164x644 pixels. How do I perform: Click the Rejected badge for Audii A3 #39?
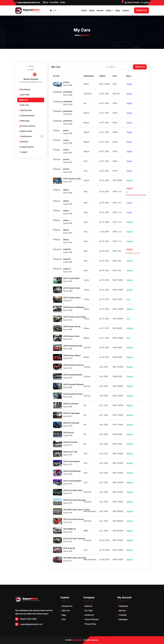tap(129, 249)
